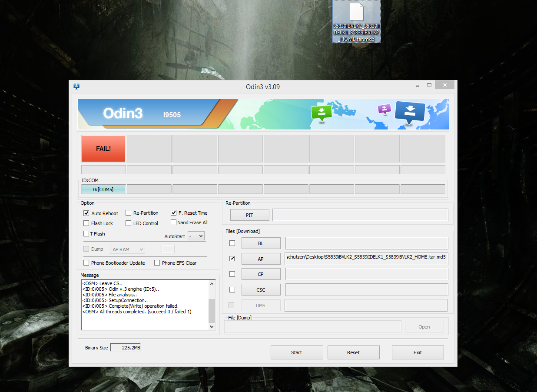537x392 pixels.
Task: Tick the T Flash checkbox
Action: tap(86, 234)
